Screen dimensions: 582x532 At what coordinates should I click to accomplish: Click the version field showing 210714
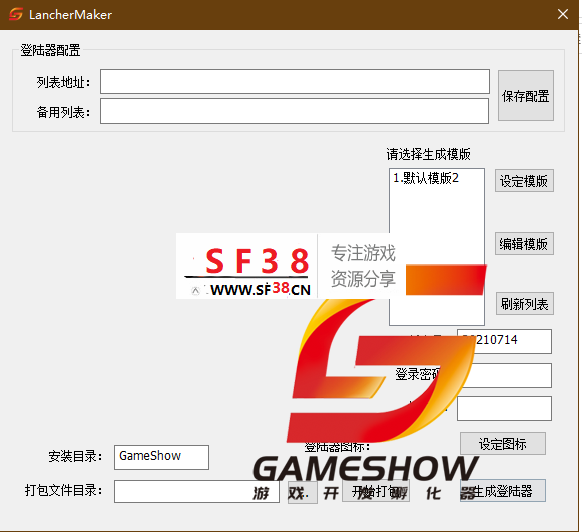[x=504, y=341]
